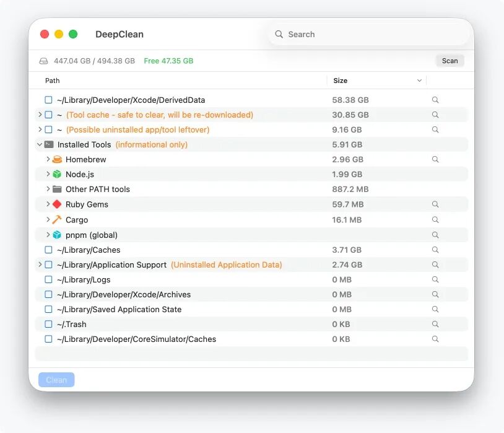Click the Homebrew mug icon
The width and height of the screenshot is (504, 433).
click(x=57, y=159)
